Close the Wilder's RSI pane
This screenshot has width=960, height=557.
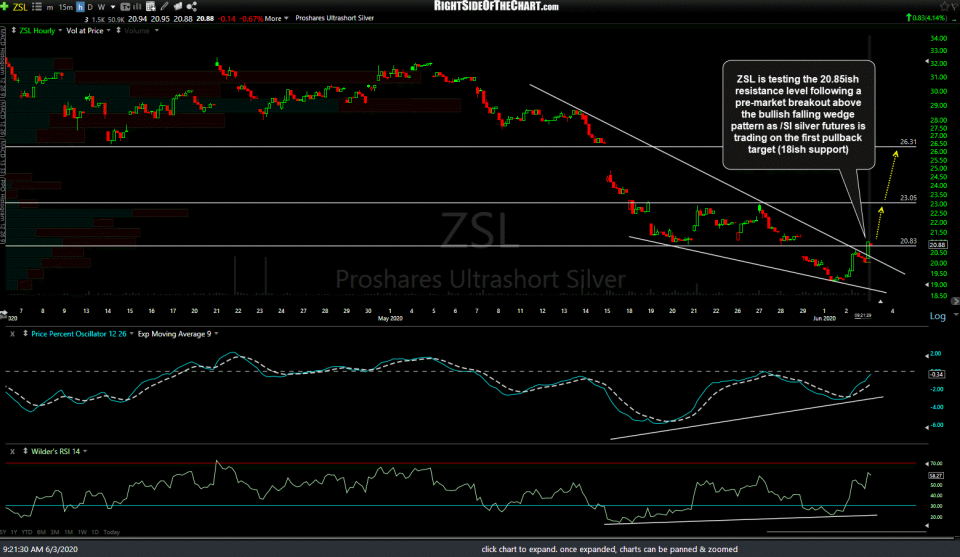[x=12, y=452]
